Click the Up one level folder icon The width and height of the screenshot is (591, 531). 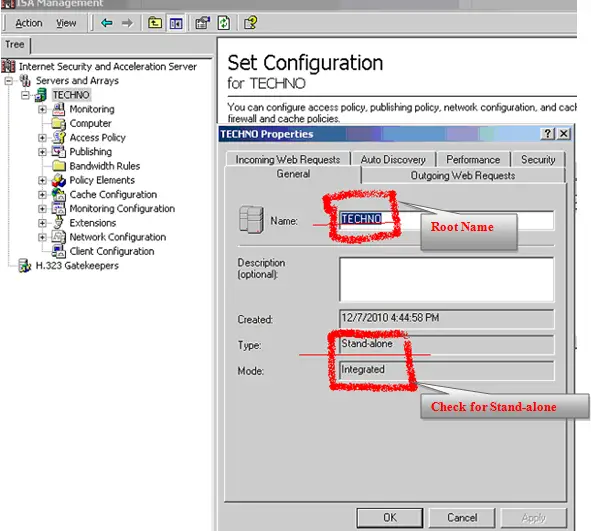(x=155, y=23)
